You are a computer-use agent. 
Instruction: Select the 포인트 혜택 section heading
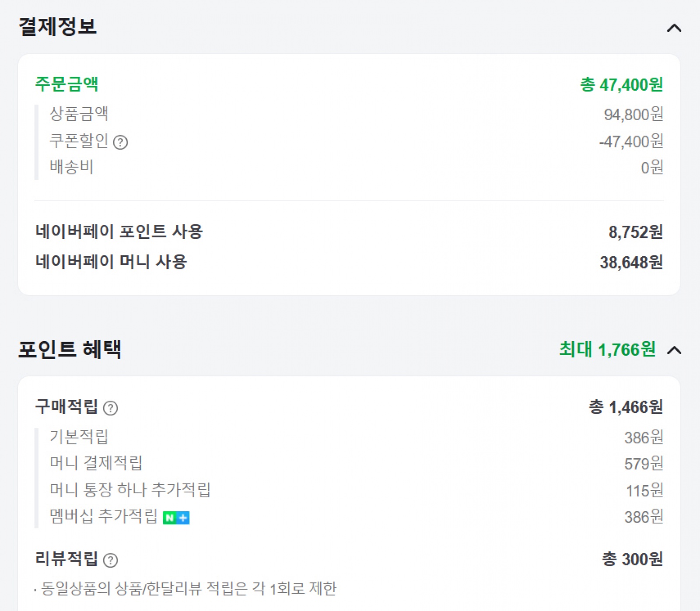(x=70, y=349)
